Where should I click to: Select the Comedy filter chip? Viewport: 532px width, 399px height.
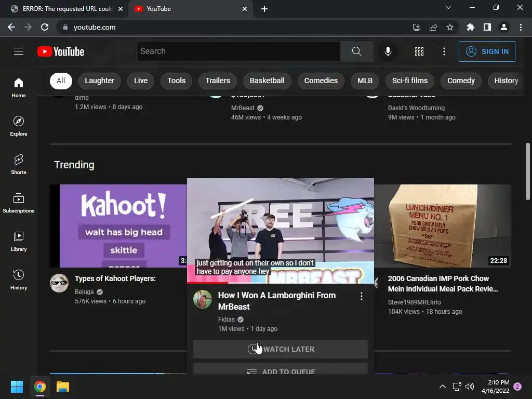[461, 81]
